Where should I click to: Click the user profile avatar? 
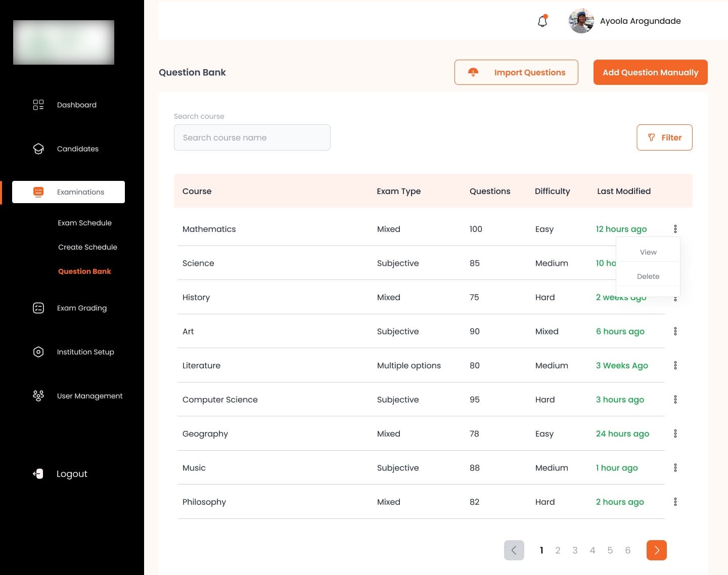click(581, 21)
